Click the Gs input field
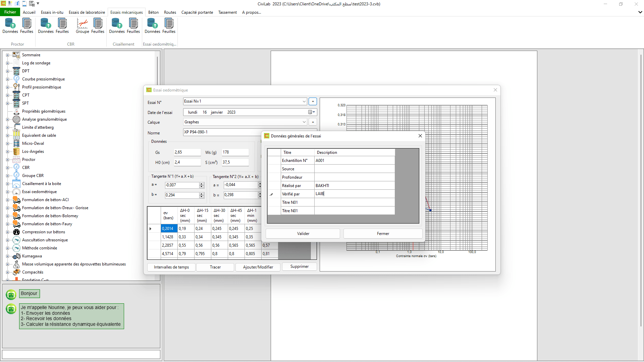This screenshot has height=362, width=644. pos(187,152)
